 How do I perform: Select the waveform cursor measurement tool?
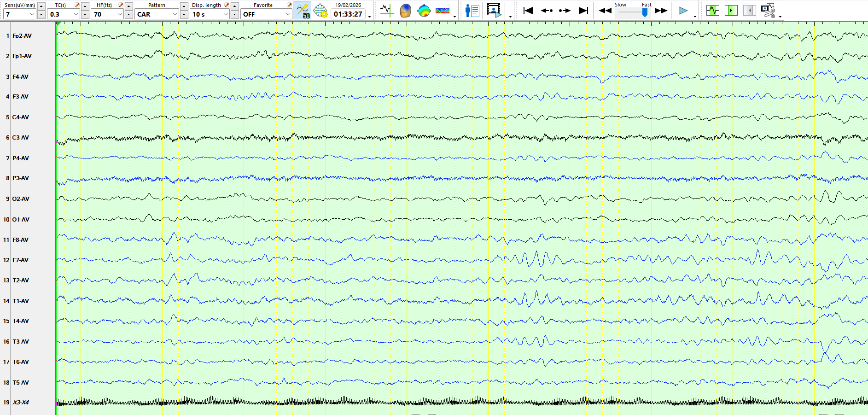387,10
